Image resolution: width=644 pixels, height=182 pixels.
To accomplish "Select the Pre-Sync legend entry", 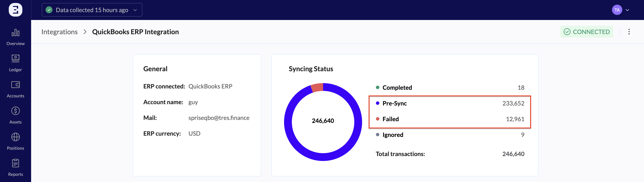I will (x=394, y=103).
